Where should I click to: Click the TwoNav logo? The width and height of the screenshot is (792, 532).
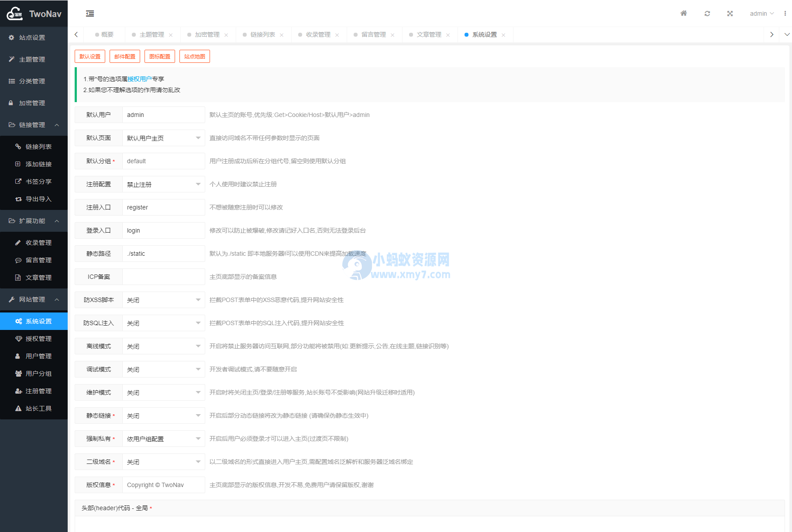click(34, 14)
